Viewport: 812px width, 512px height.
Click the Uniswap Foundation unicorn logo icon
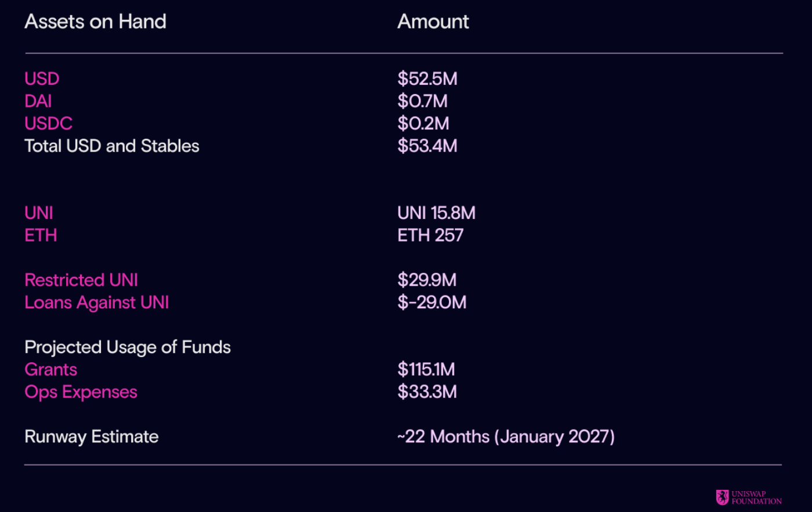click(722, 497)
